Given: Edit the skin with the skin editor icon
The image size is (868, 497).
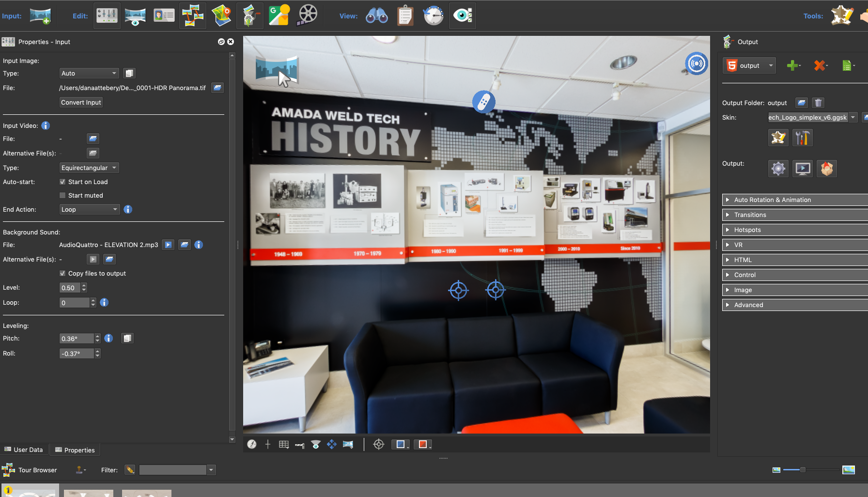Looking at the screenshot, I should tap(778, 138).
